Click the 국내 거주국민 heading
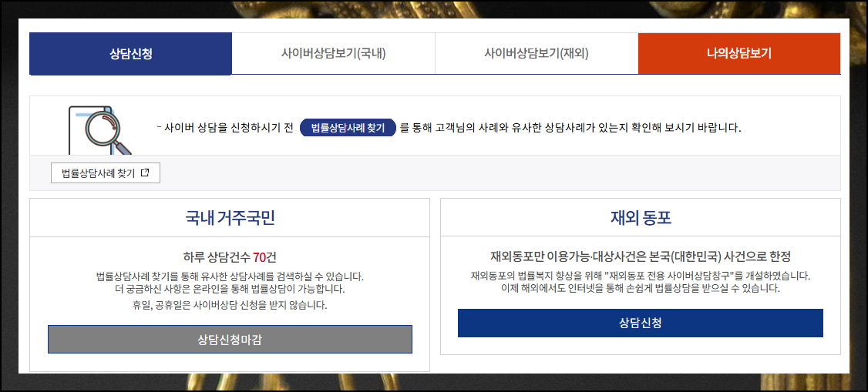The width and height of the screenshot is (868, 392). tap(230, 218)
